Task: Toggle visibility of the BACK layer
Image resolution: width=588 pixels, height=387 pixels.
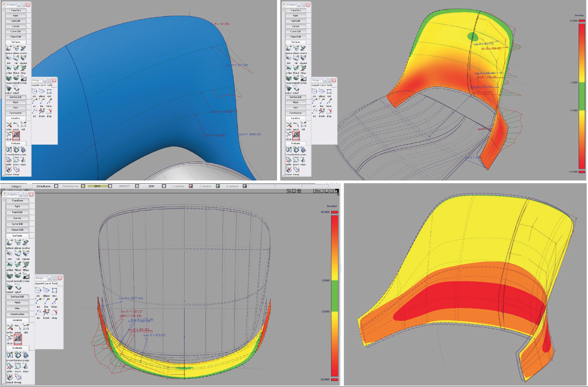Action: [x=110, y=186]
